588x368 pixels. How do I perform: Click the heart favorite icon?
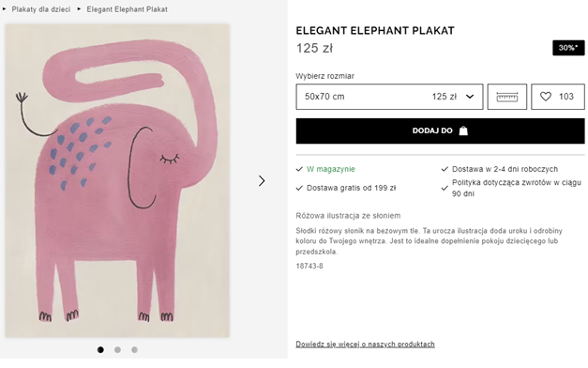coord(546,97)
